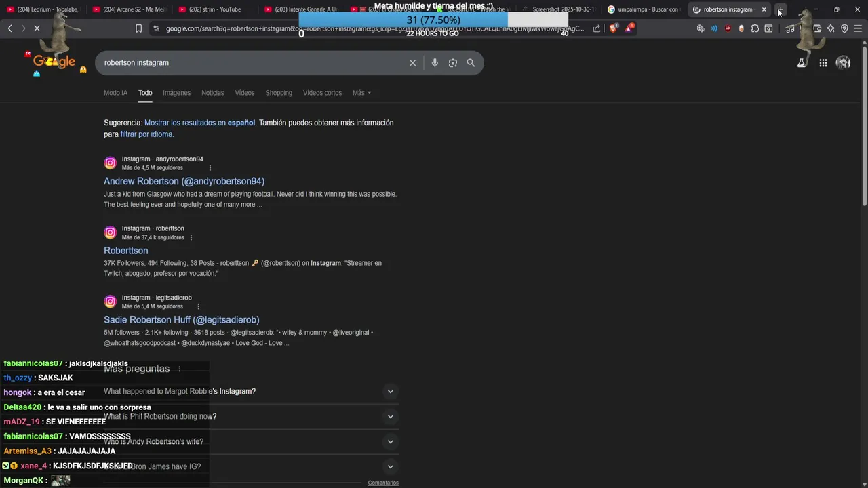Open Andrew Robertson (@andyrobertson94) result

click(184, 182)
